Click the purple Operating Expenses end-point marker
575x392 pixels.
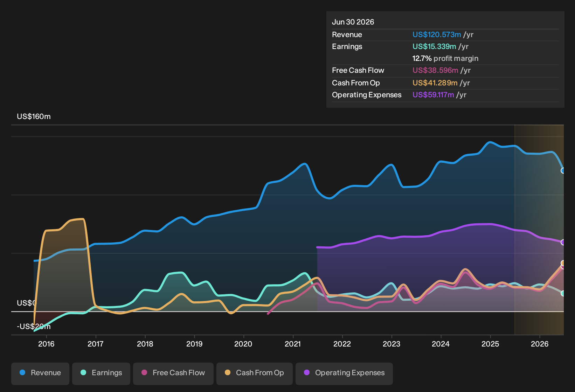tap(563, 242)
